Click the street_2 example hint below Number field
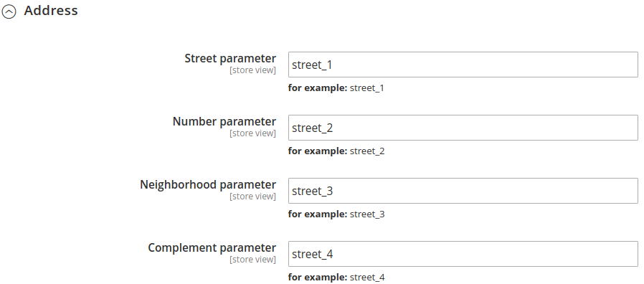The height and width of the screenshot is (284, 644). coord(367,151)
